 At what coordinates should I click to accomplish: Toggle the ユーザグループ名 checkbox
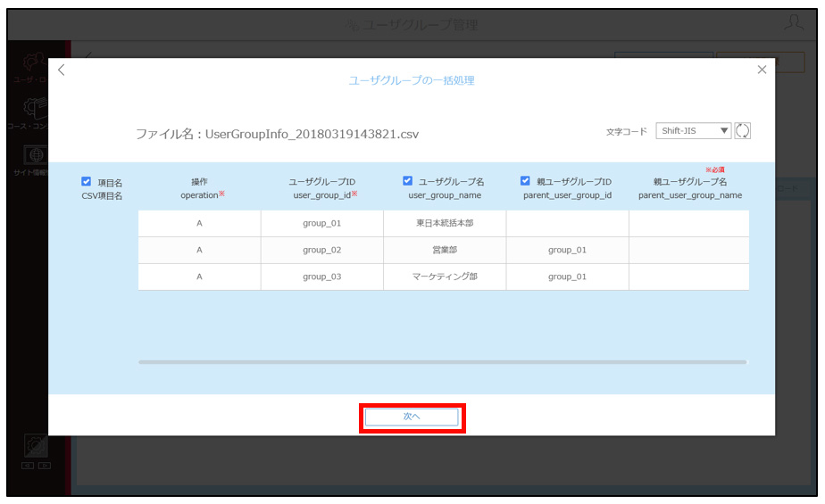[407, 181]
